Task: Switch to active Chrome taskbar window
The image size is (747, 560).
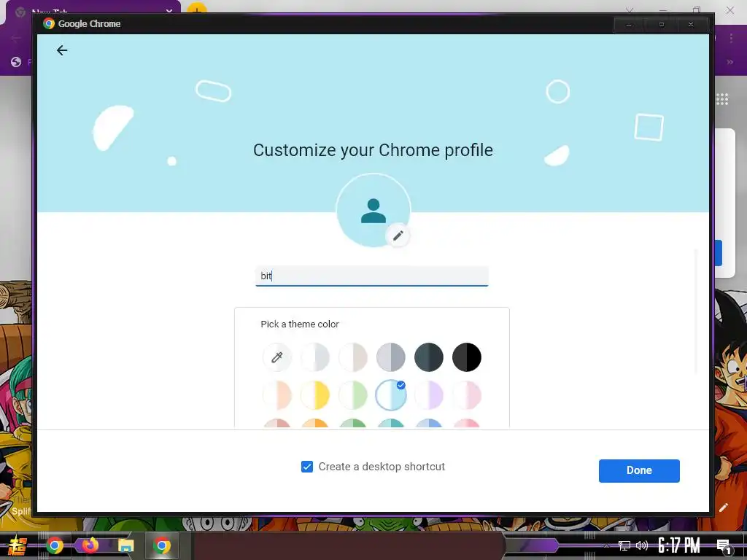Action: [x=161, y=545]
